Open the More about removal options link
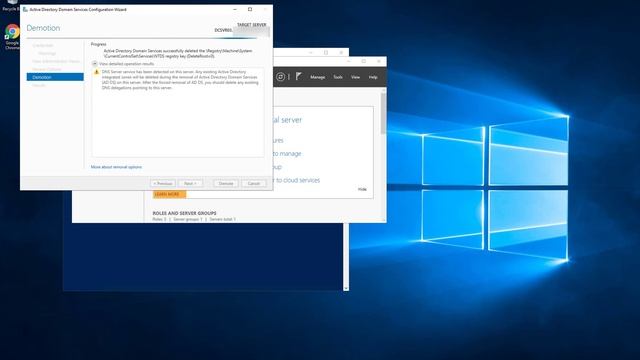The width and height of the screenshot is (640, 360). [116, 167]
